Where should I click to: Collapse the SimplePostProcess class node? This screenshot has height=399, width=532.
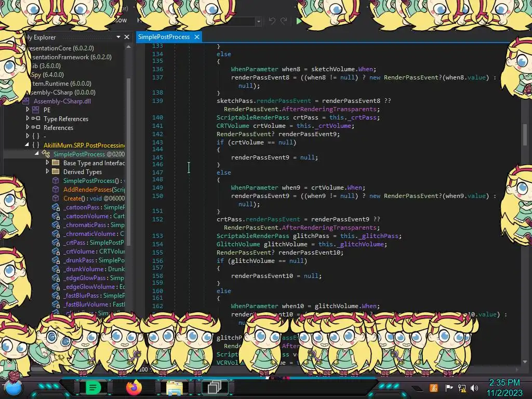click(x=37, y=154)
